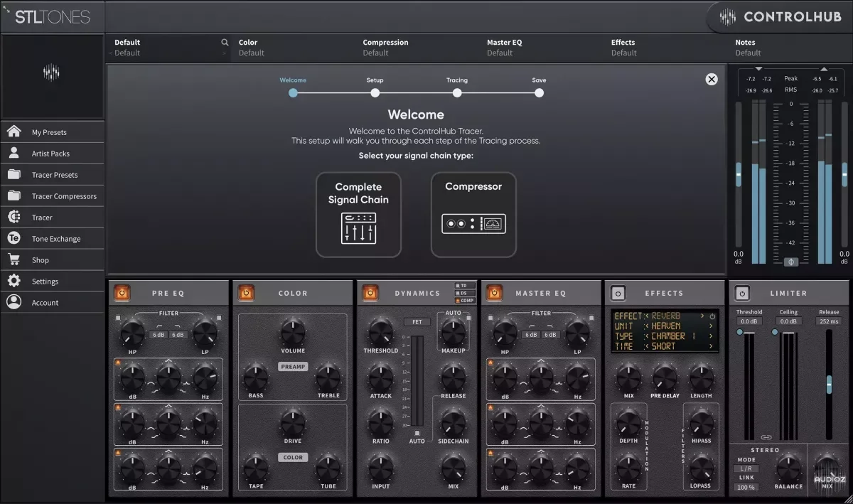Open Settings gear icon in sidebar
Image resolution: width=853 pixels, height=504 pixels.
pyautogui.click(x=14, y=282)
